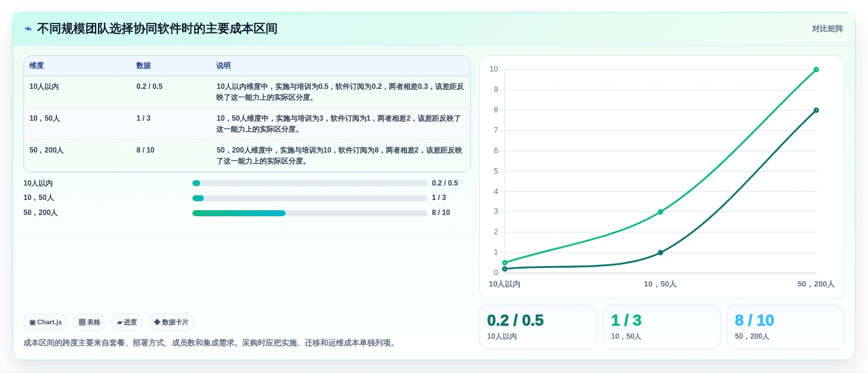Click the footer note starting 成本区间的跨度
The width and height of the screenshot is (868, 373).
(x=210, y=343)
